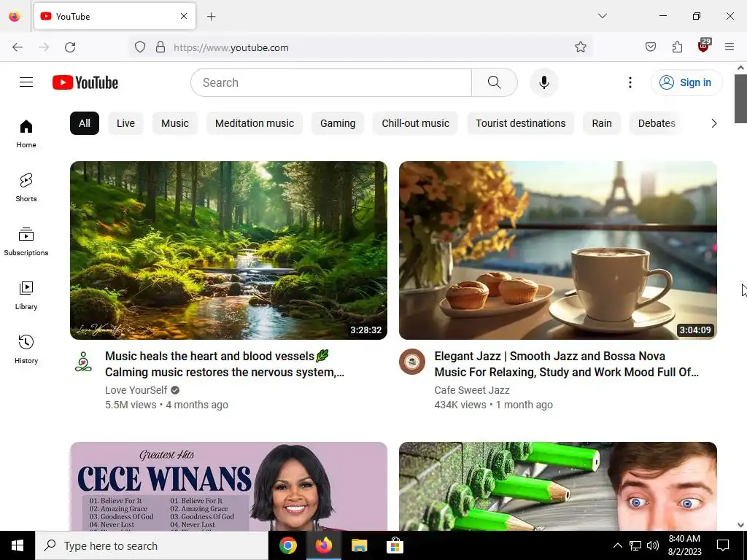The width and height of the screenshot is (747, 560).
Task: Open the Windows Start menu
Action: pos(18,545)
